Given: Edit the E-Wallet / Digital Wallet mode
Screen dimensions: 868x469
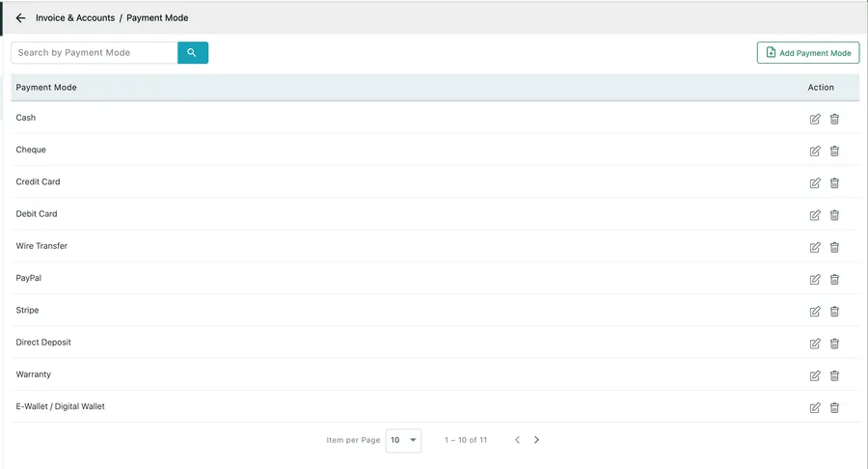Looking at the screenshot, I should pyautogui.click(x=815, y=407).
